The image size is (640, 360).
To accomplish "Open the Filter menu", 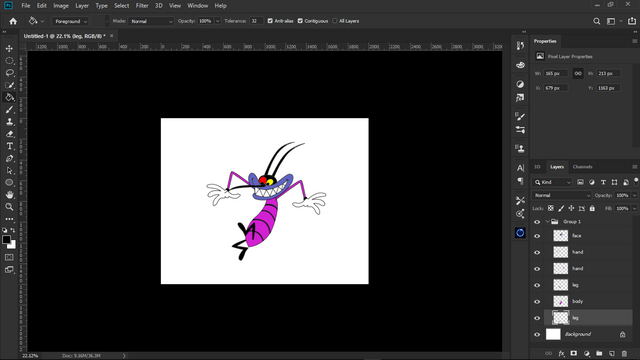I will (142, 6).
